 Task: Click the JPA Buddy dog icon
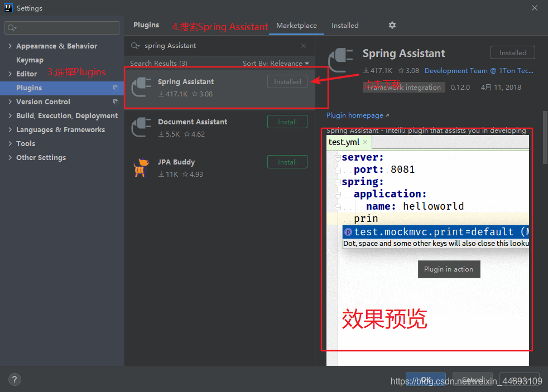pyautogui.click(x=141, y=167)
